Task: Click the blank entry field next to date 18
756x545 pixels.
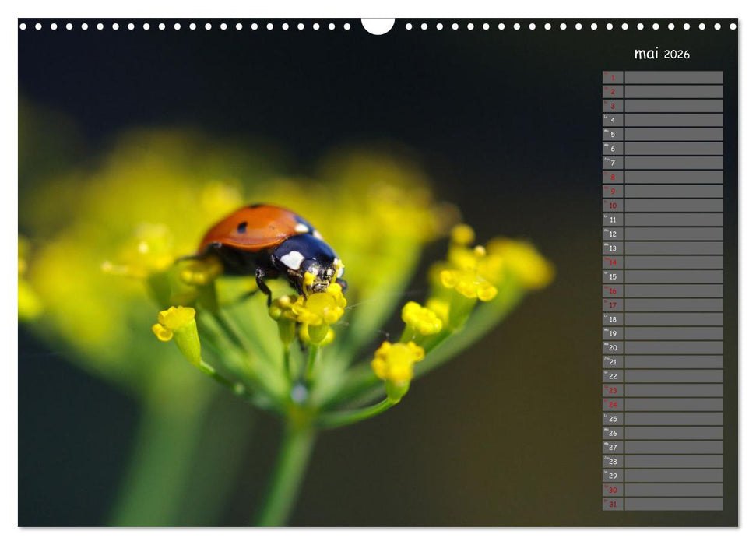Action: (676, 318)
